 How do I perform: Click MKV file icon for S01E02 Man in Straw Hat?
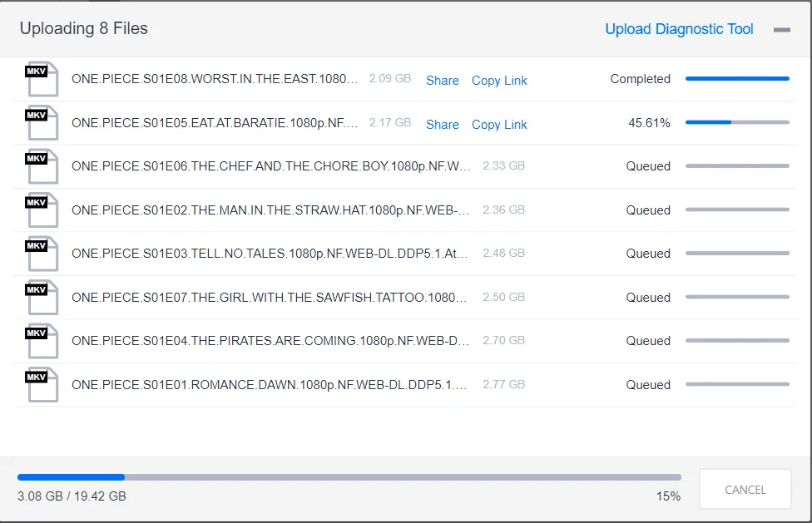pyautogui.click(x=42, y=210)
